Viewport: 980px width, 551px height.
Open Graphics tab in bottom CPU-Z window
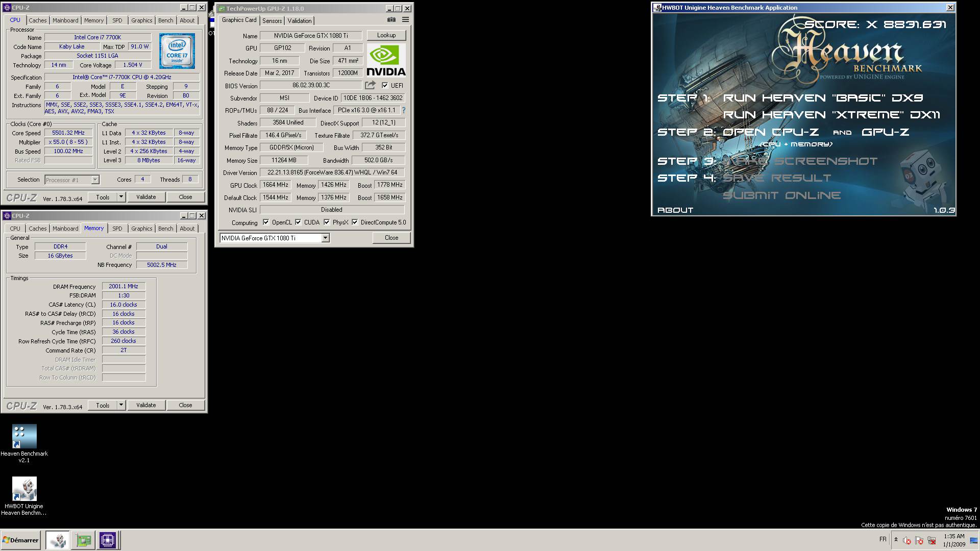tap(141, 229)
